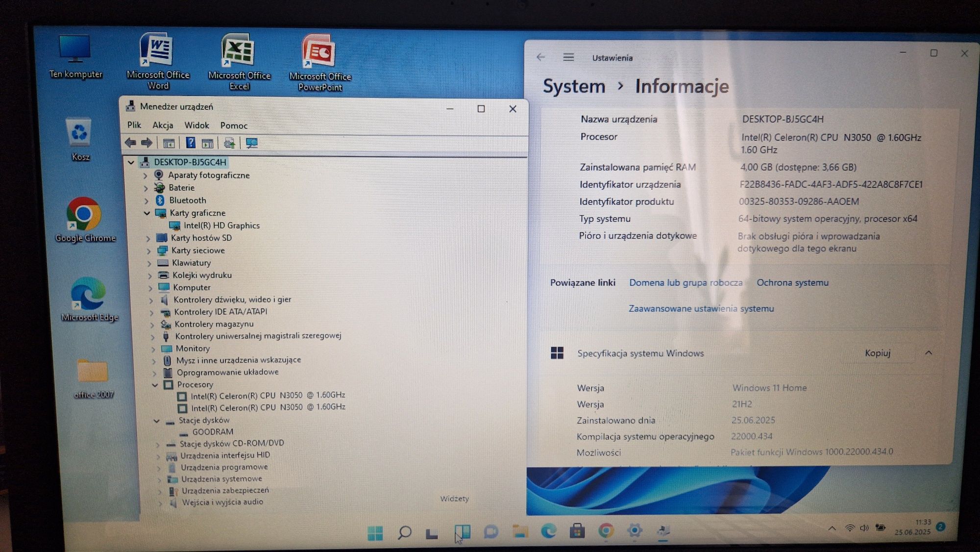Collapse the Procesory node
Viewport: 980px width, 552px height.
155,385
